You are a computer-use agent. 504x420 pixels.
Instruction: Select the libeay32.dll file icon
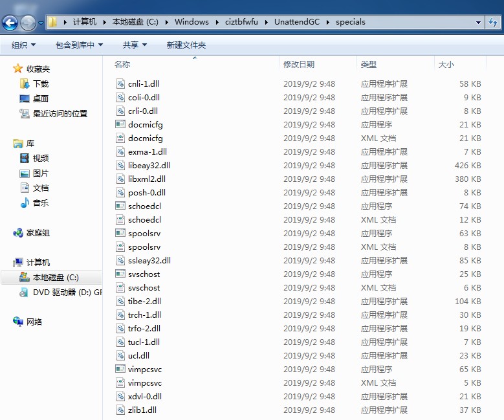(x=120, y=165)
